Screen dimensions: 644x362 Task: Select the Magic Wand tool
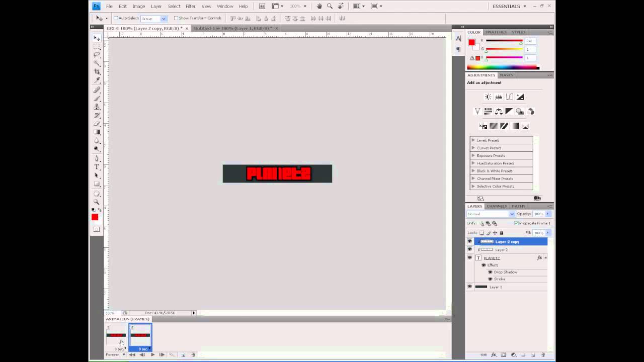97,64
